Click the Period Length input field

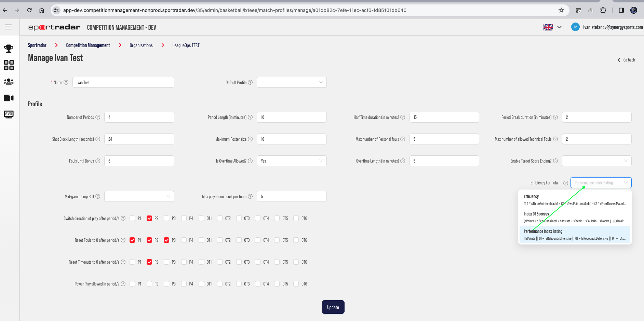pyautogui.click(x=292, y=117)
